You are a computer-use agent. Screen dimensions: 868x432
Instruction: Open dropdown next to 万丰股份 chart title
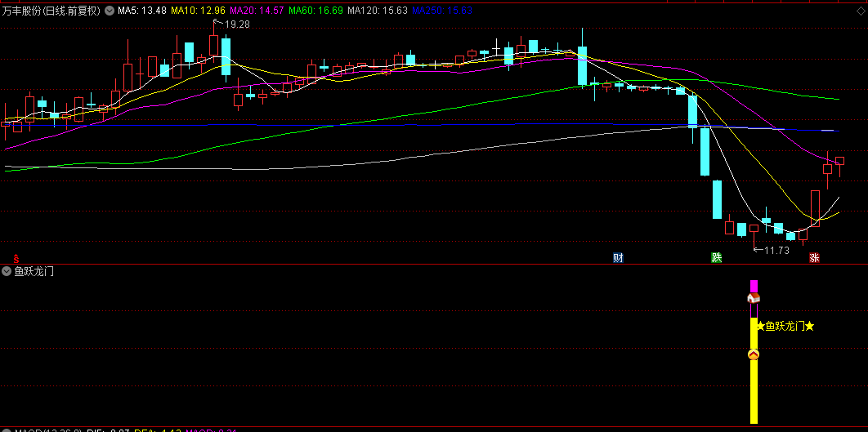pos(109,10)
